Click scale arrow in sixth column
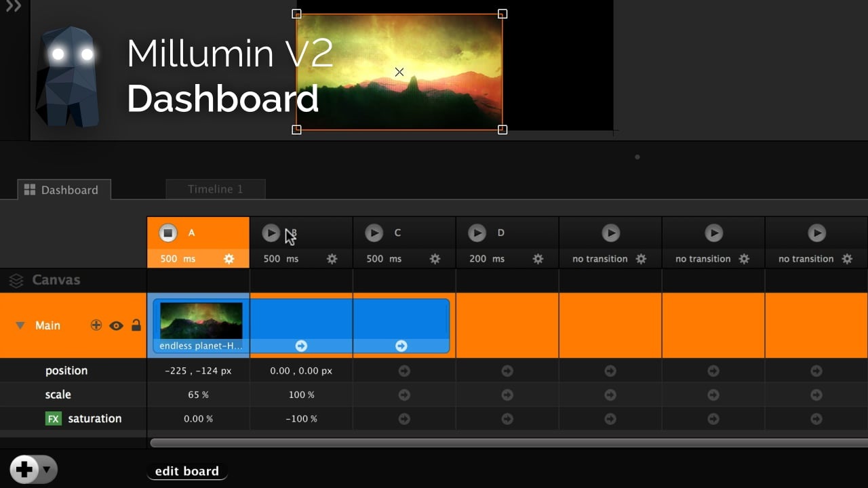Image resolution: width=868 pixels, height=488 pixels. tap(713, 394)
